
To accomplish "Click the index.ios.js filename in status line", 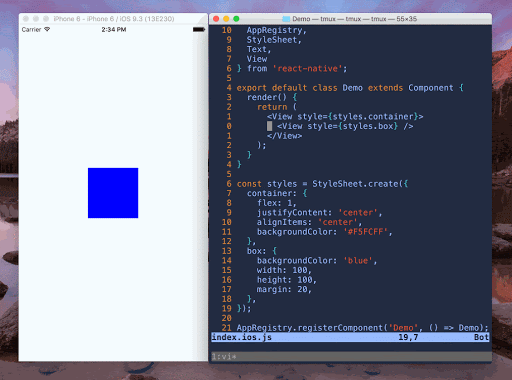I will pyautogui.click(x=242, y=337).
